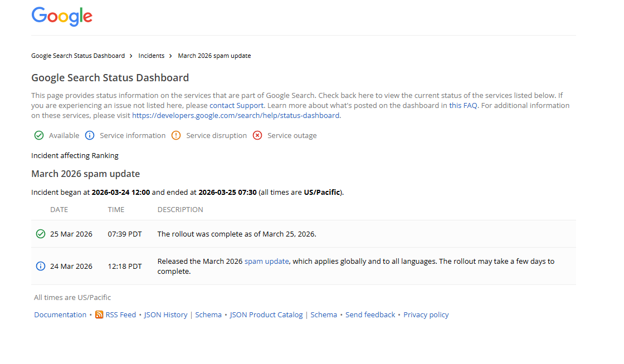Open the JSON Product Catalog link

click(266, 314)
